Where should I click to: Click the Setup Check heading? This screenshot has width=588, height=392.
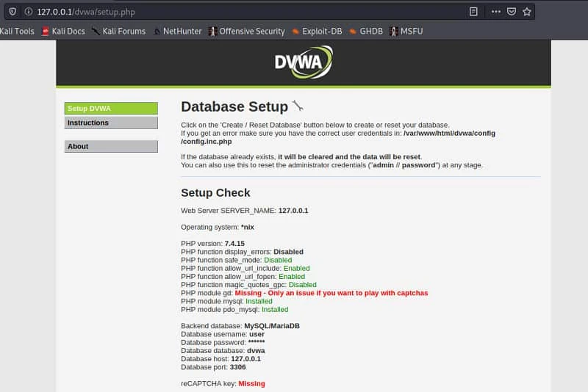215,193
